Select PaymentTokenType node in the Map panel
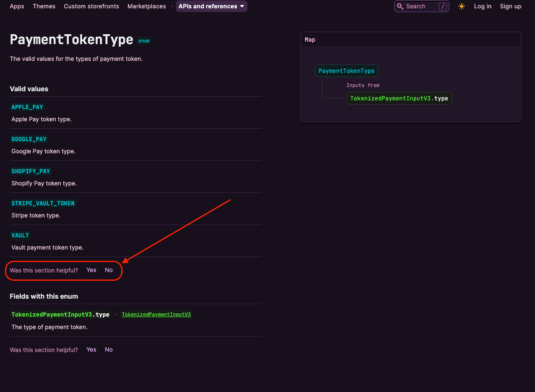The width and height of the screenshot is (535, 392). (346, 71)
